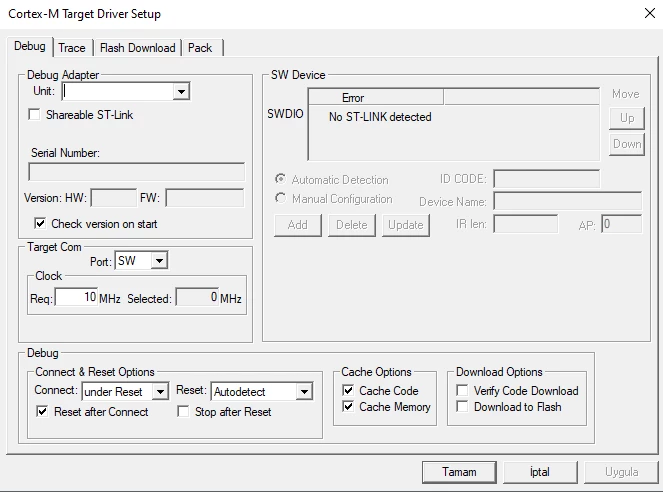663x492 pixels.
Task: Expand the Unit dropdown list
Action: 181,91
